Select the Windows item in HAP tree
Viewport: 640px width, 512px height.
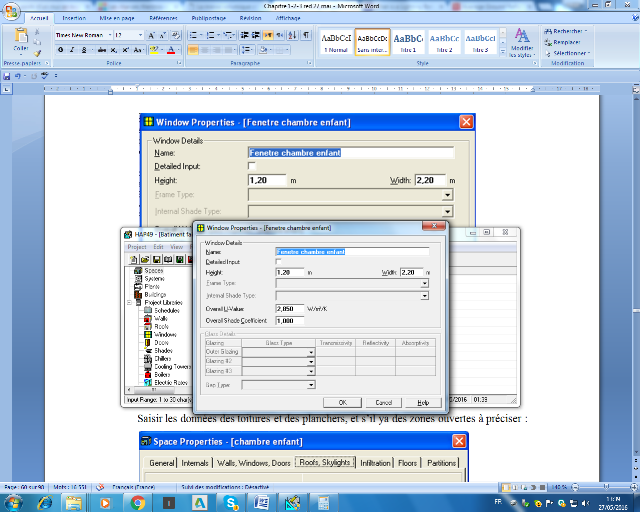coord(165,334)
